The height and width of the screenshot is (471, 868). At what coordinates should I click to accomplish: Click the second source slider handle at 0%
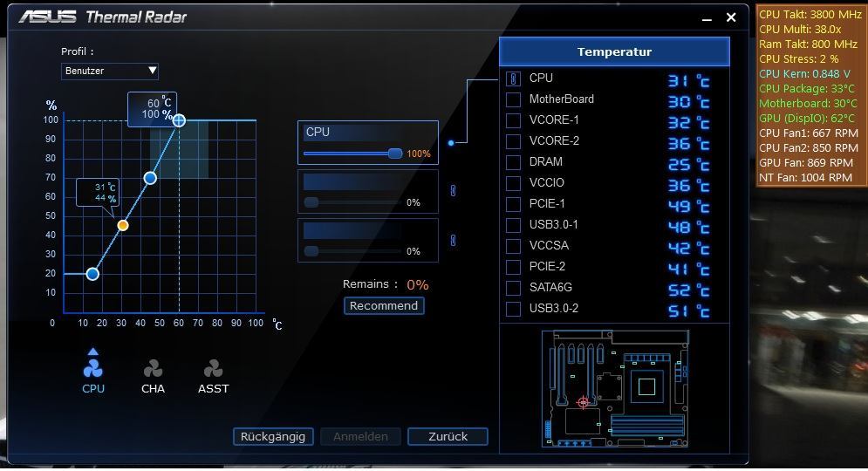pos(311,202)
